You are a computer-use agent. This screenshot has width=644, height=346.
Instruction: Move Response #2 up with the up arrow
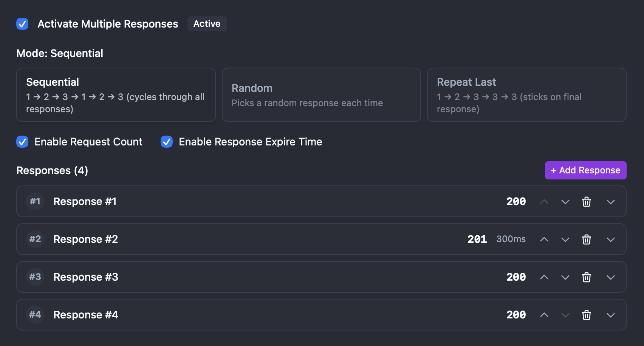coord(544,239)
